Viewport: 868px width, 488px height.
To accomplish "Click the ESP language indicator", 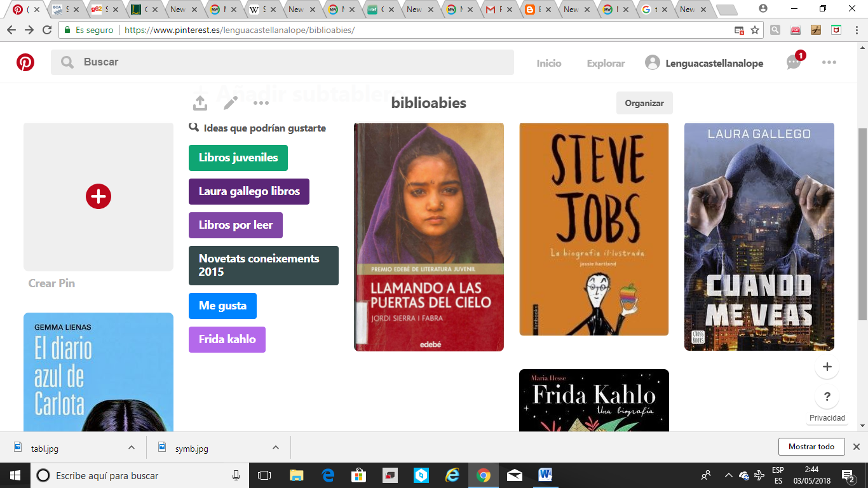I will pos(778,475).
